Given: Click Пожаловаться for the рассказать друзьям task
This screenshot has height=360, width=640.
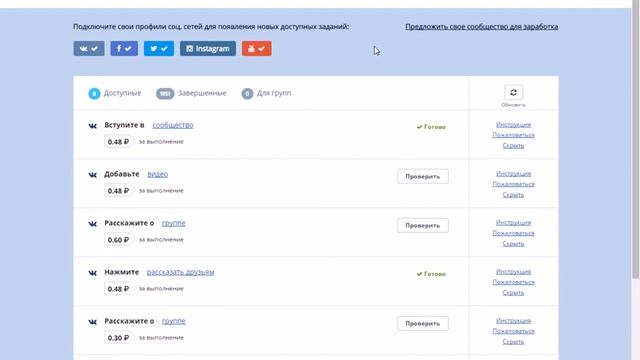Looking at the screenshot, I should point(513,282).
